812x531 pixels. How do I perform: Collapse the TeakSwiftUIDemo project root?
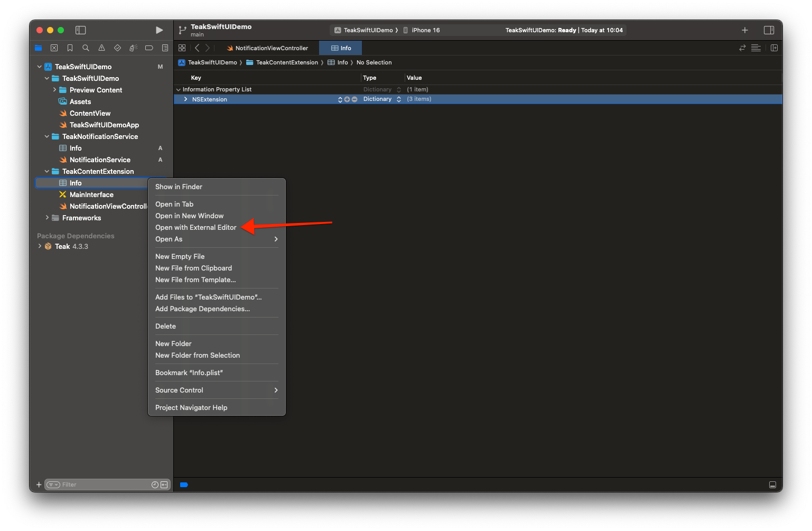40,67
